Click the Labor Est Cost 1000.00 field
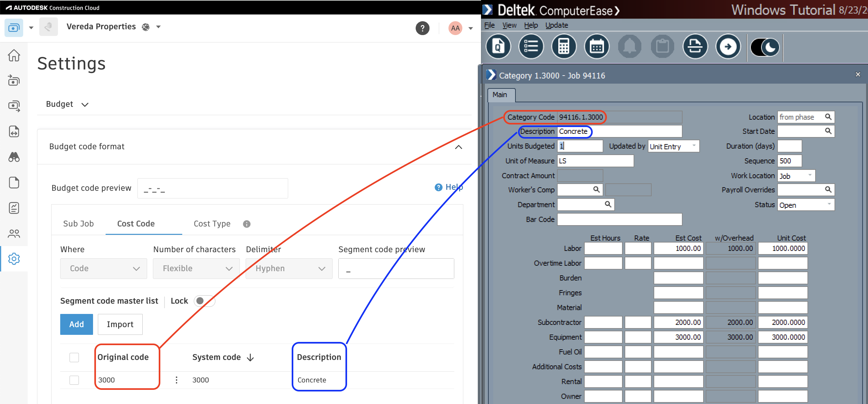 (x=678, y=248)
